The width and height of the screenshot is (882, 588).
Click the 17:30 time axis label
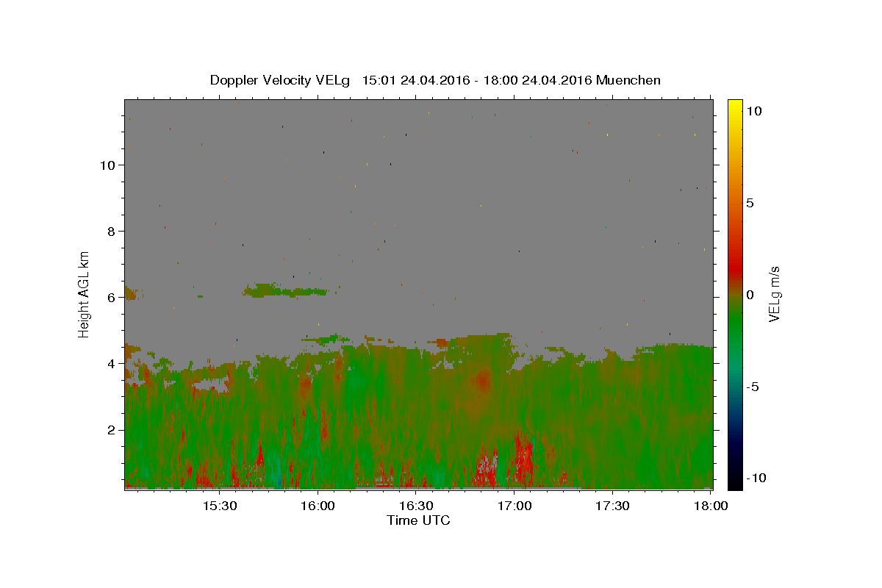pos(612,506)
